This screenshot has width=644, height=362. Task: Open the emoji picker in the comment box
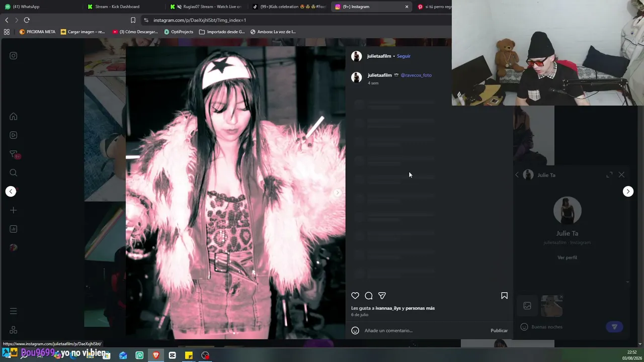pos(355,330)
